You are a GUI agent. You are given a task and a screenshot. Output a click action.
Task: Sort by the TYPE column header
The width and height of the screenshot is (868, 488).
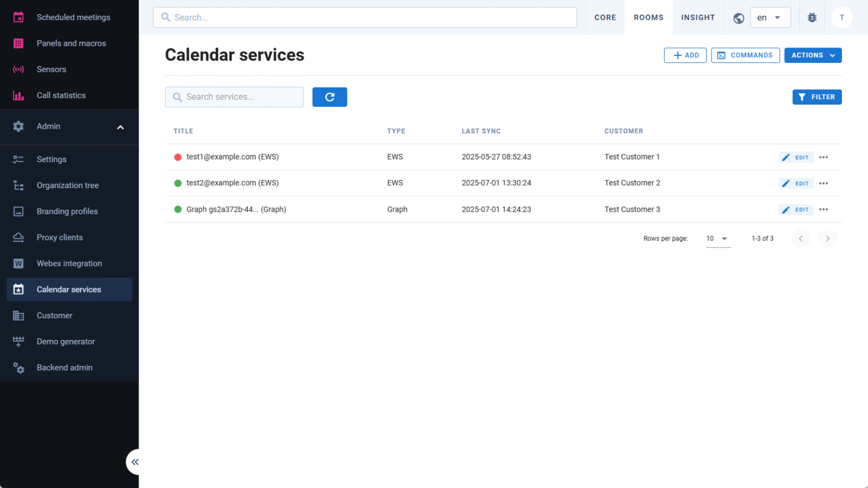(x=396, y=131)
